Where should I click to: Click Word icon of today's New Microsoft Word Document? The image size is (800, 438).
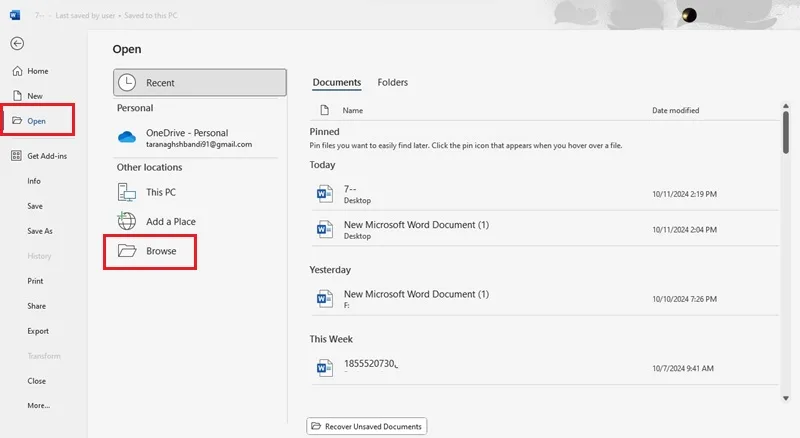tap(324, 230)
